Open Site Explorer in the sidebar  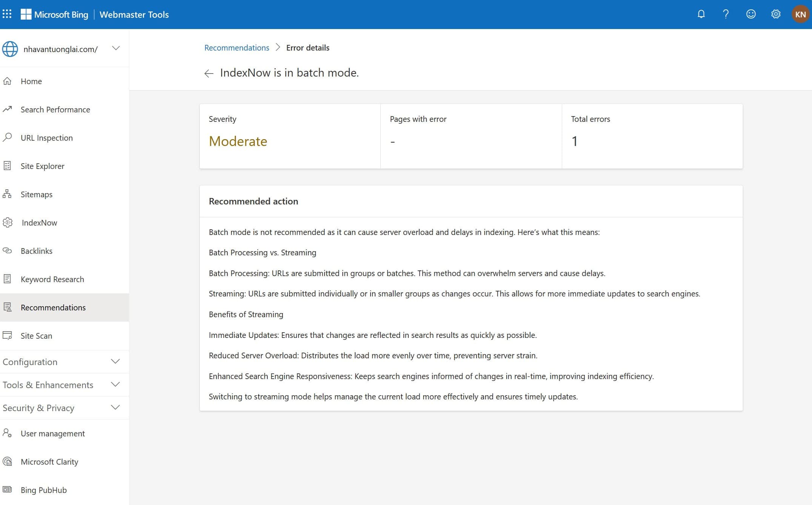pos(64,166)
